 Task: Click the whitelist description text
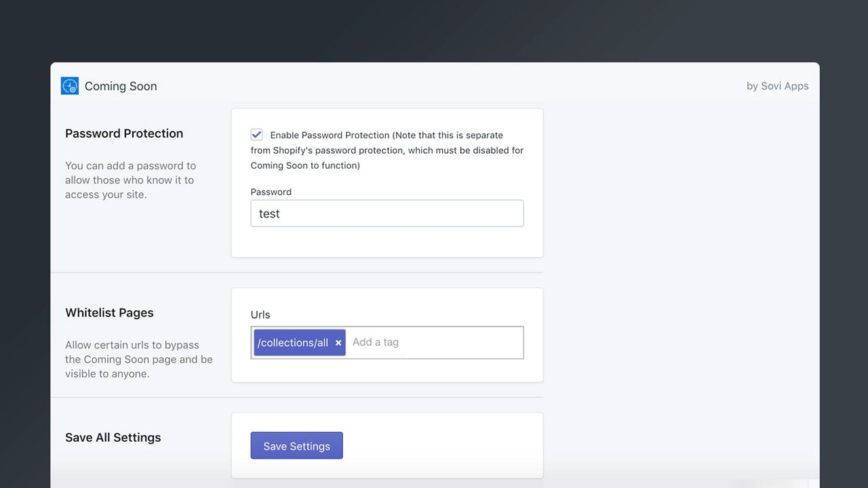(139, 359)
